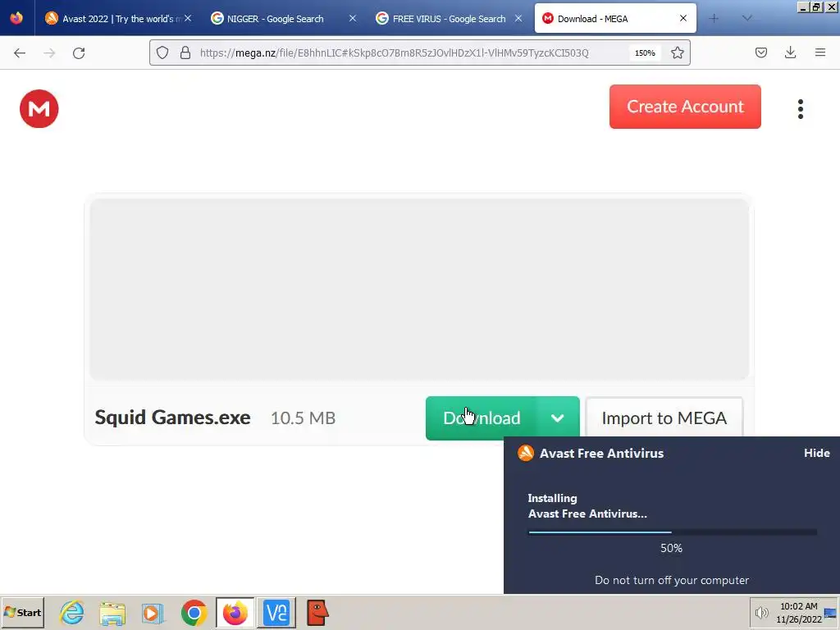Launch Internet Explorer from taskbar

click(x=72, y=612)
